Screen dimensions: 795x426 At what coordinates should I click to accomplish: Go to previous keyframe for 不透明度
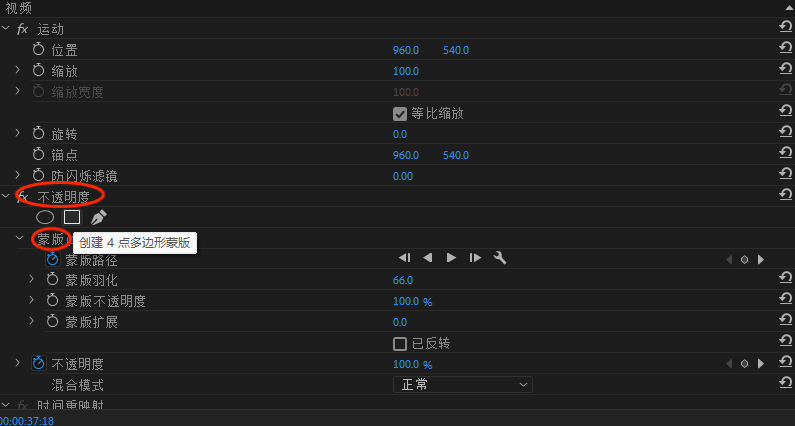(x=729, y=364)
